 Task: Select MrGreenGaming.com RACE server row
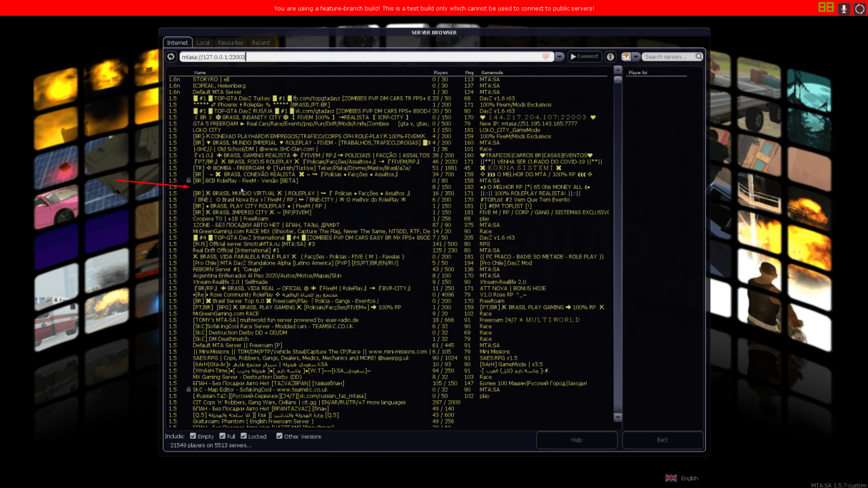(388, 313)
